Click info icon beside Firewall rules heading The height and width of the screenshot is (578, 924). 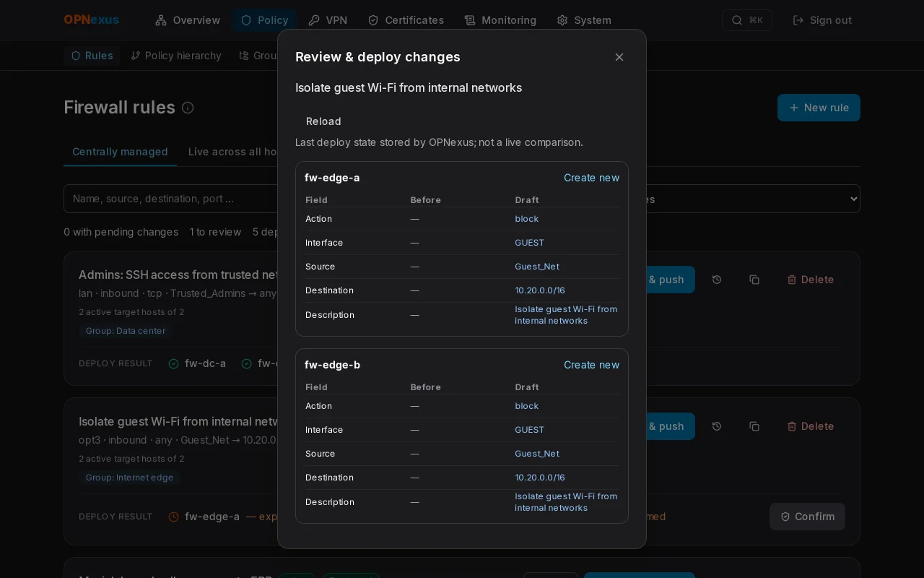(188, 108)
